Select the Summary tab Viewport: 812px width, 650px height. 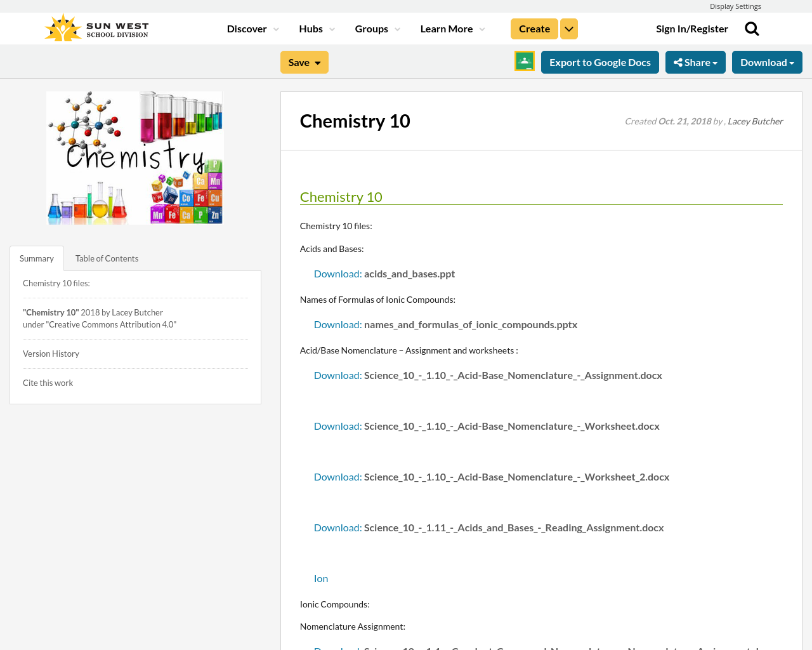tap(37, 258)
